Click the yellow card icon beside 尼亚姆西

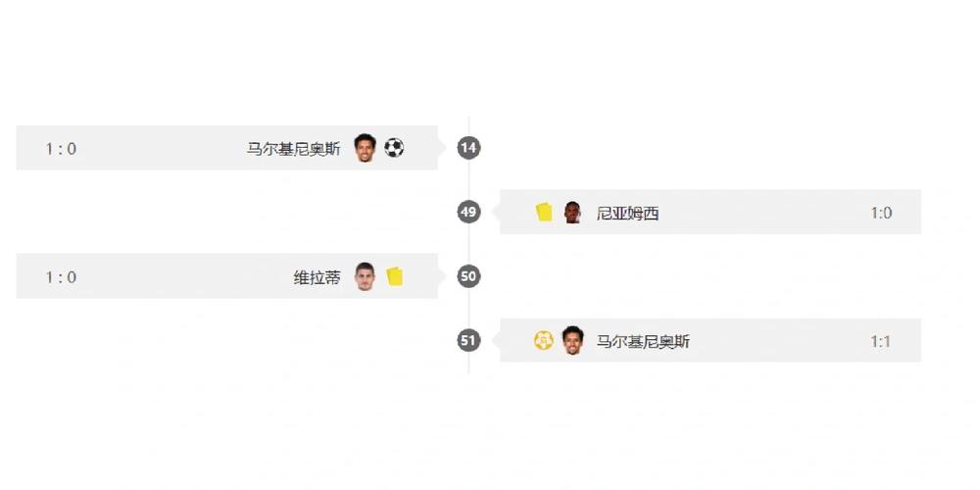[x=544, y=213]
